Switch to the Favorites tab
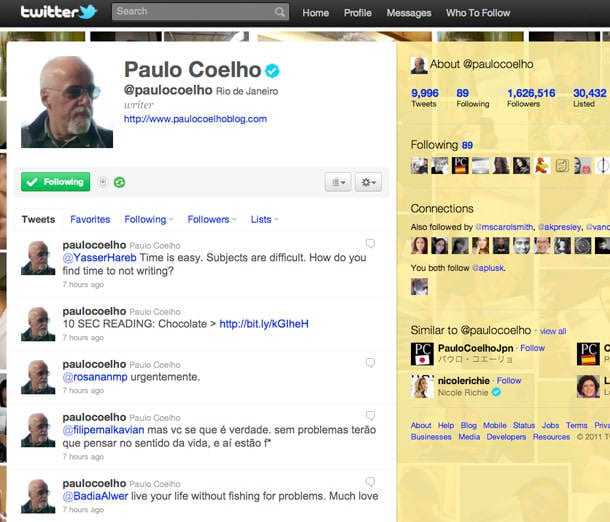Image resolution: width=610 pixels, height=522 pixels. pos(90,219)
